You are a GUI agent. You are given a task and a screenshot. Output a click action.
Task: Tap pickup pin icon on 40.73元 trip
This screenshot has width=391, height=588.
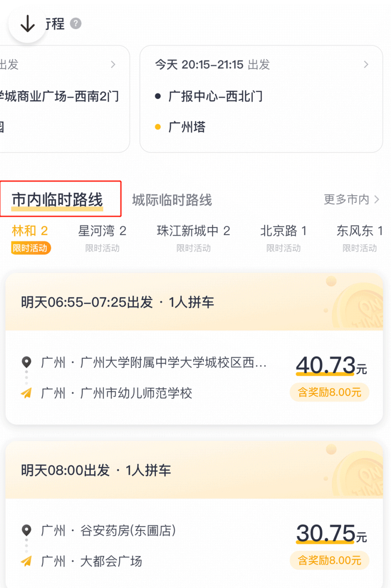point(26,361)
